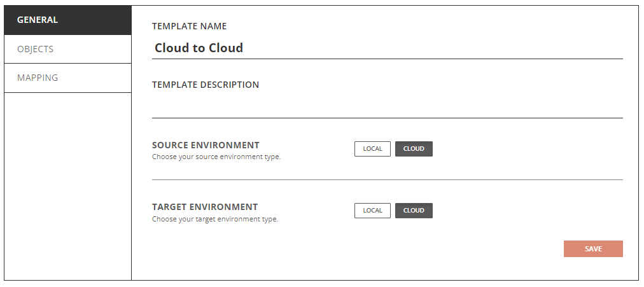This screenshot has height=287, width=644.
Task: Click the underline beneath Template Description field
Action: pyautogui.click(x=387, y=118)
